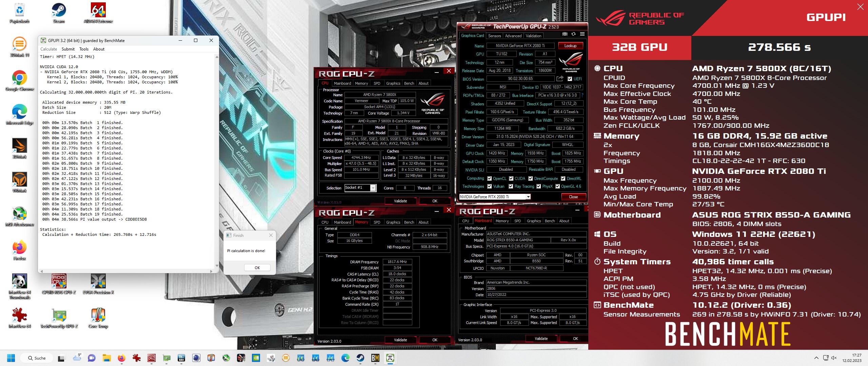Screen dimensions: 868x366
Task: Open the Submit menu in GPUPI
Action: point(68,49)
